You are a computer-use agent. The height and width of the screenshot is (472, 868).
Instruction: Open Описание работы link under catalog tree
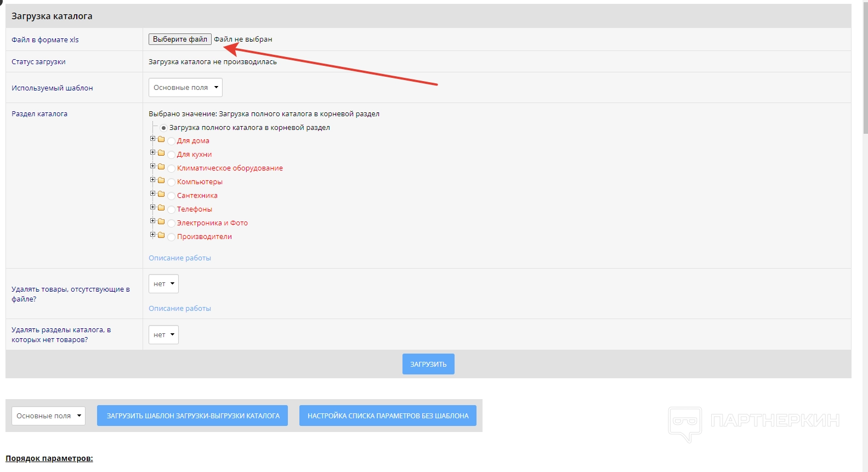(180, 258)
